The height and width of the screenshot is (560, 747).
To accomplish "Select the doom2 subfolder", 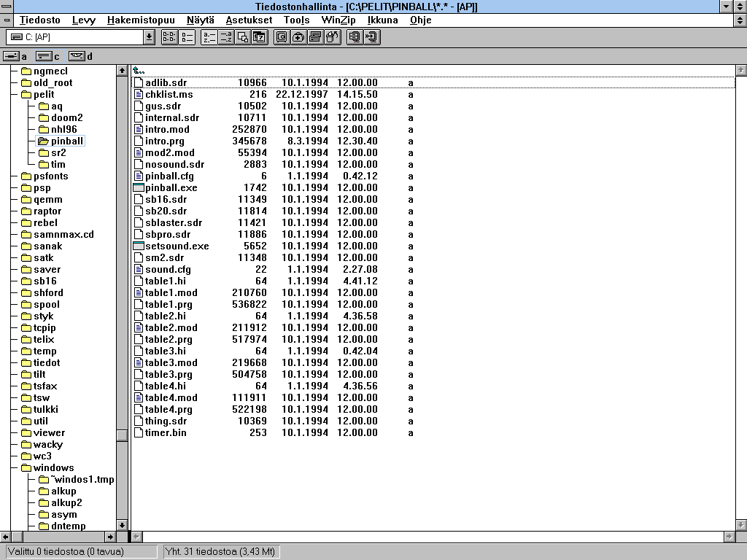I will [61, 117].
